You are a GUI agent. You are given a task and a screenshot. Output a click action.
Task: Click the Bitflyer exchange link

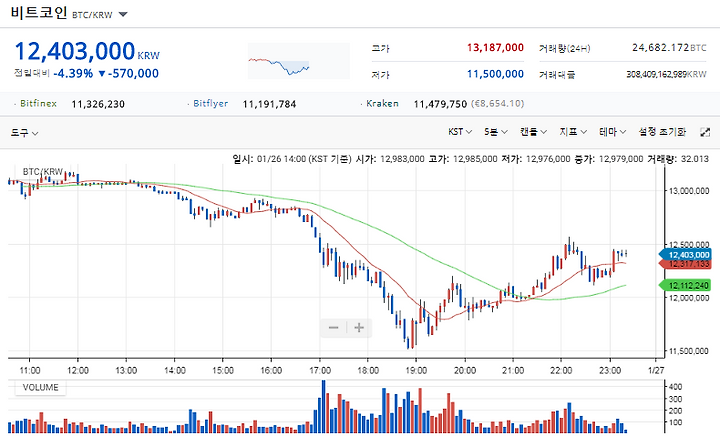pyautogui.click(x=210, y=103)
